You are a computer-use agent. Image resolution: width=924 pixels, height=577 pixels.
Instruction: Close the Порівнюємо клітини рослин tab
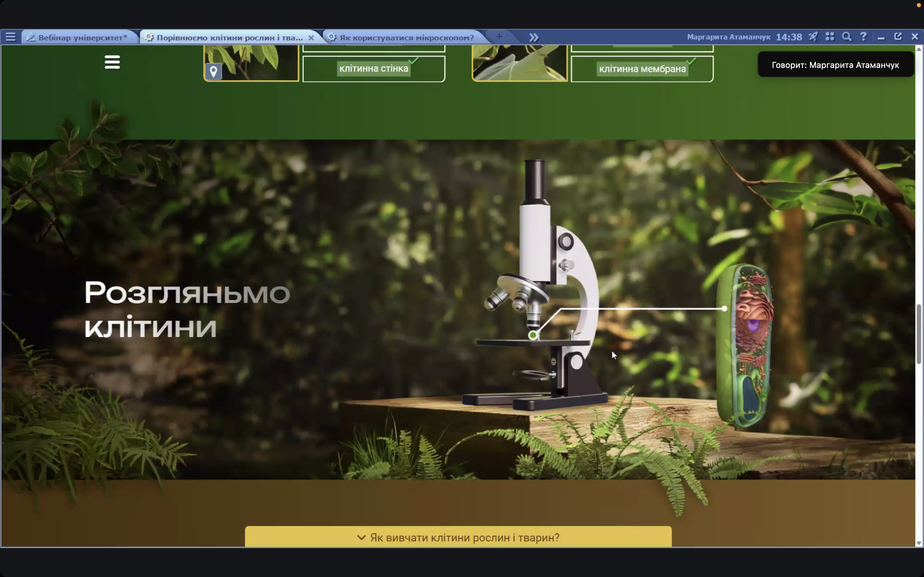pyautogui.click(x=311, y=38)
